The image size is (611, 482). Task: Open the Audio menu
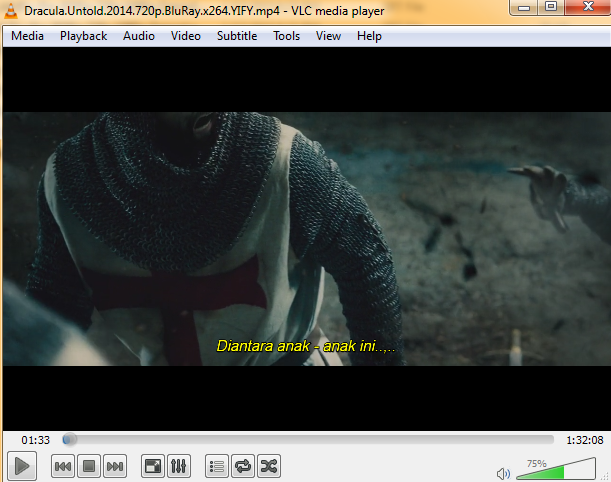tap(139, 36)
